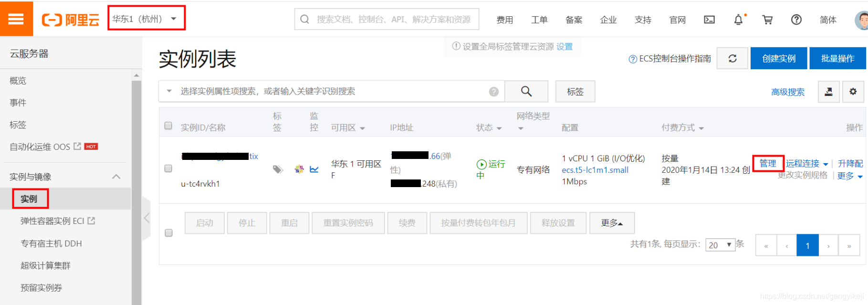This screenshot has height=305, width=868.
Task: Focus the global search box
Action: coord(387,20)
